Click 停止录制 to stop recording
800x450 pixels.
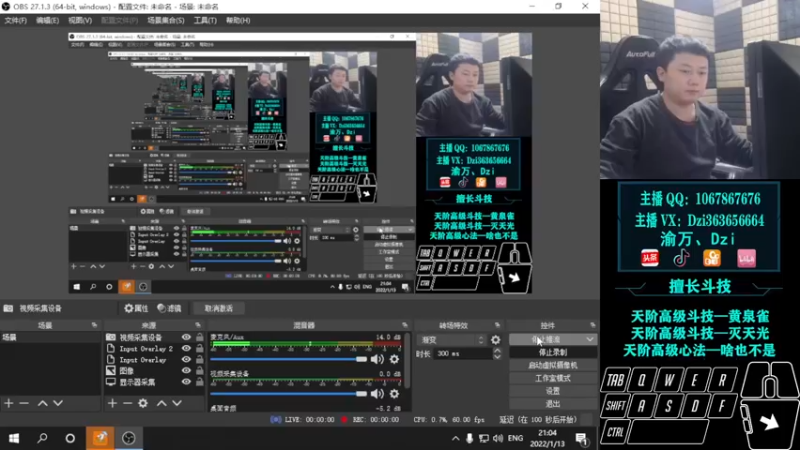tap(553, 353)
